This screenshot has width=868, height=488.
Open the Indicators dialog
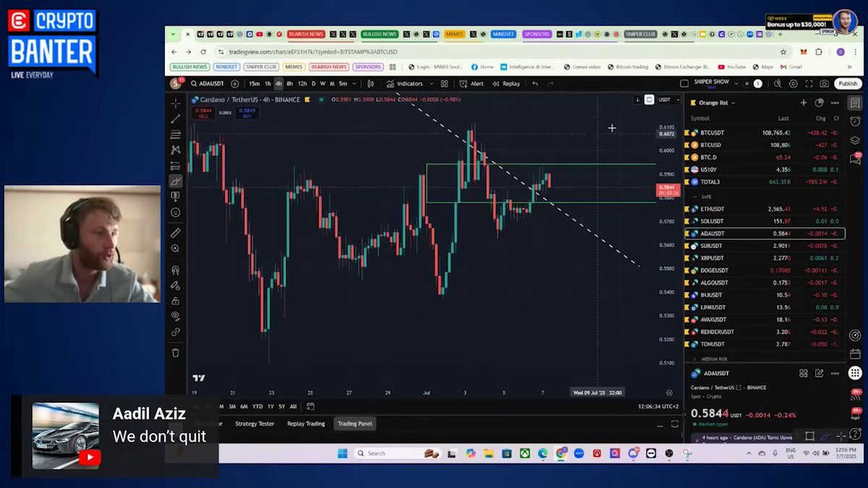tap(405, 84)
